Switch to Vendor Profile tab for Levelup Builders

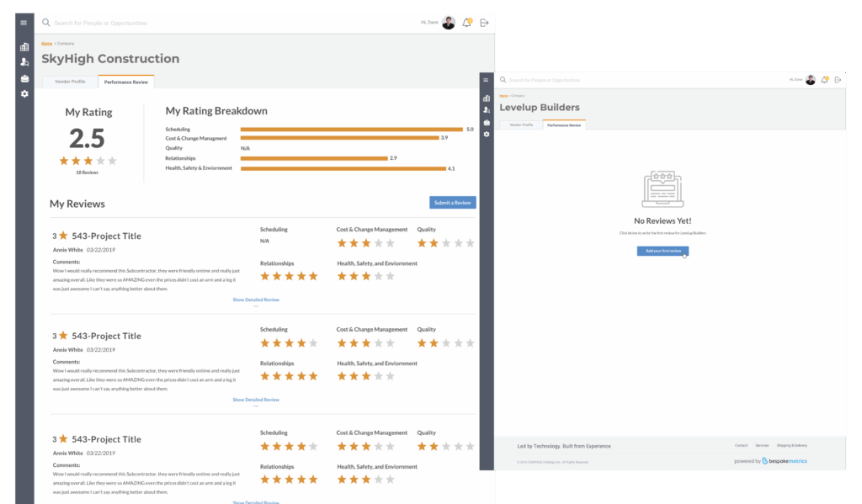click(520, 125)
